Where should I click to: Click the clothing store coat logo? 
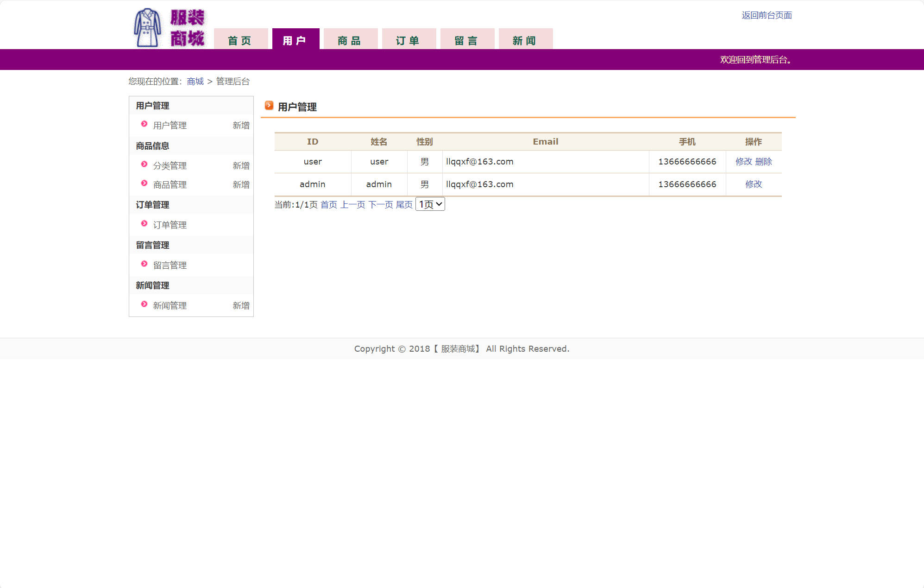click(148, 28)
